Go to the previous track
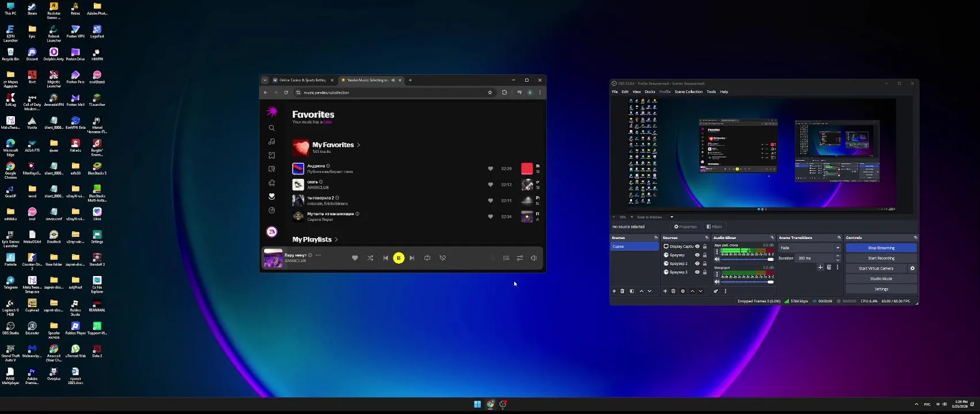980x414 pixels. [385, 258]
